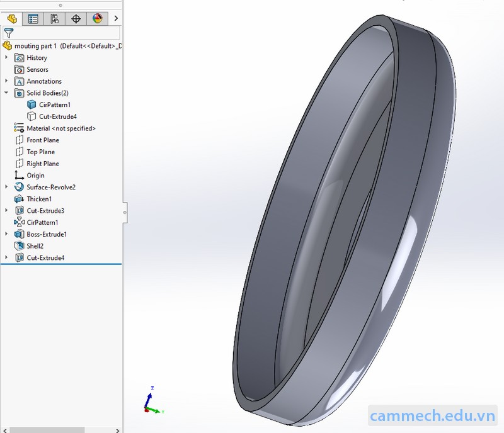Open the DimXpertManager panel icon
This screenshot has height=433, width=504.
[76, 18]
